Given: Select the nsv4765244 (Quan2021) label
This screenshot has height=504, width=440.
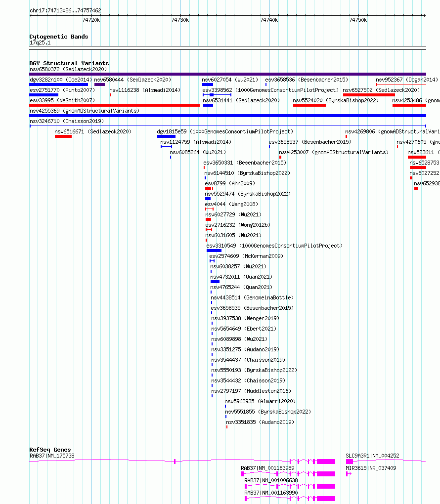Looking at the screenshot, I should [x=242, y=287].
